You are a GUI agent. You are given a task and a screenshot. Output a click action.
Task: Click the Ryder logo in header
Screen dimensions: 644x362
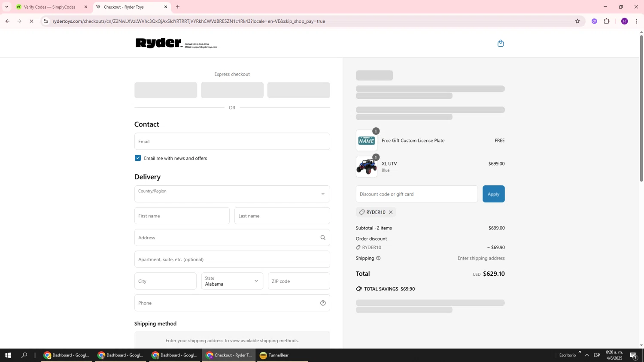(176, 43)
